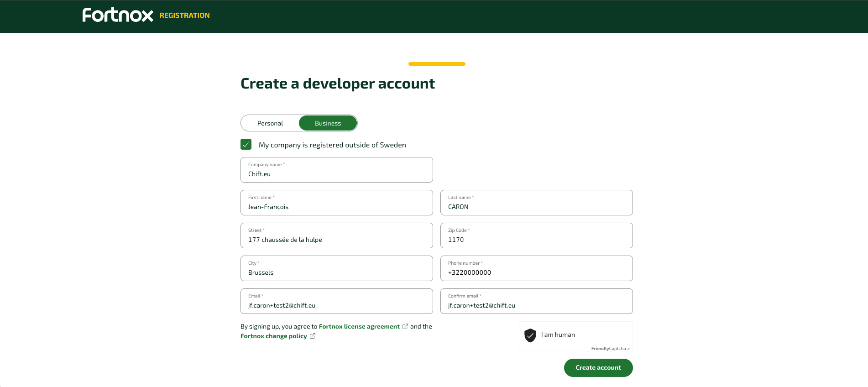Click the FriendlyCaptcha shield checkmark icon
The width and height of the screenshot is (868, 387).
click(530, 335)
